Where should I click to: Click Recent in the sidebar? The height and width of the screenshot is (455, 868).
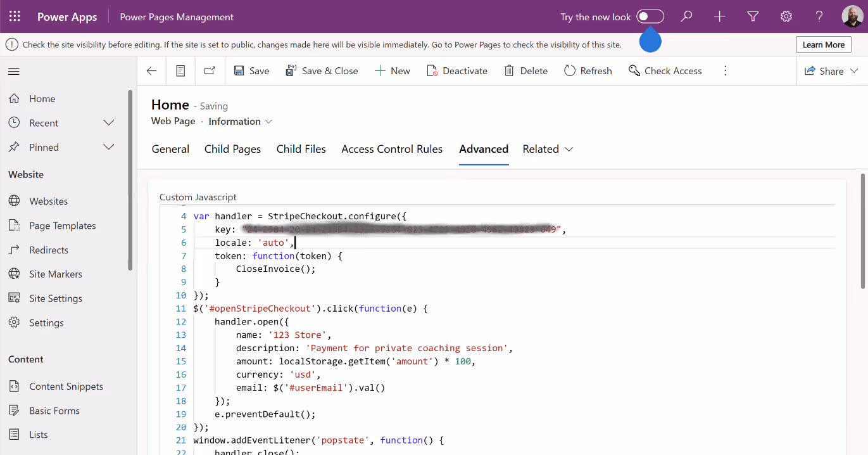[44, 123]
